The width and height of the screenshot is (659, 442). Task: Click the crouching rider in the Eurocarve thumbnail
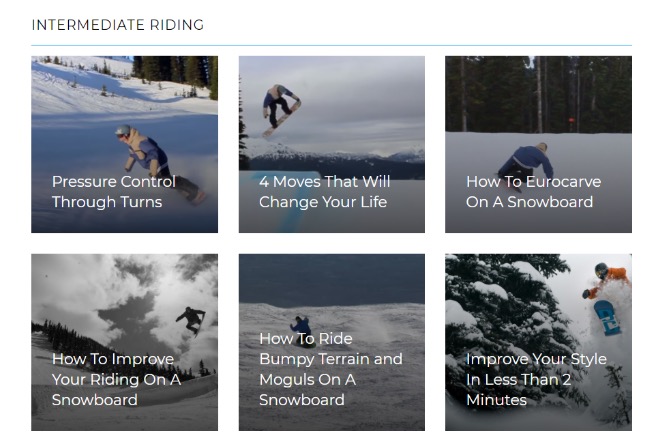[528, 160]
